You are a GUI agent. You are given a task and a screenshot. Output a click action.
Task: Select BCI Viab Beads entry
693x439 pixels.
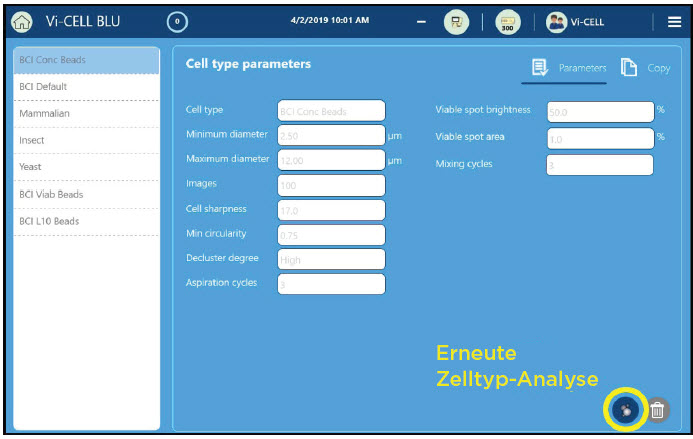[x=86, y=195]
